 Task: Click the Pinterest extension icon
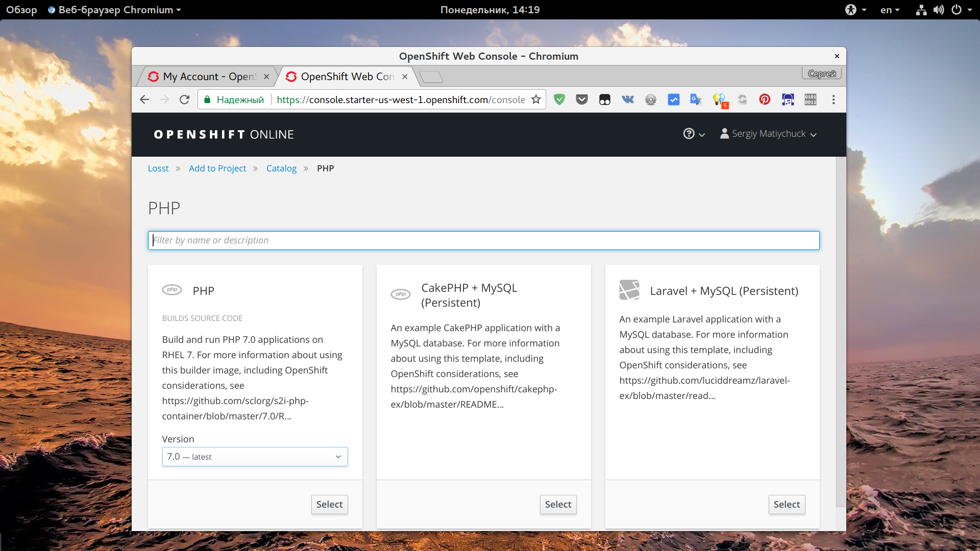[765, 99]
